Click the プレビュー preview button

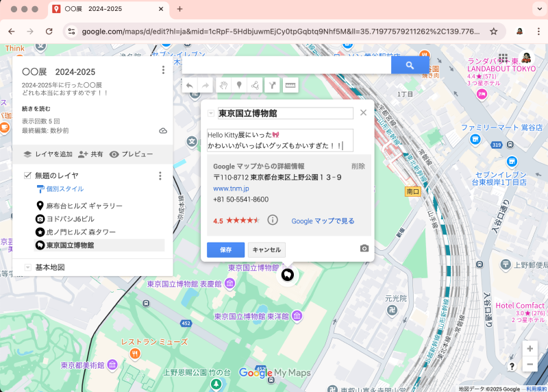131,154
